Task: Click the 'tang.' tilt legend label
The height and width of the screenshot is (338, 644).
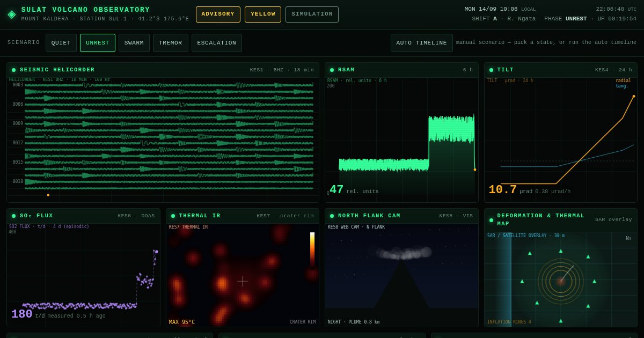Action: [x=622, y=86]
